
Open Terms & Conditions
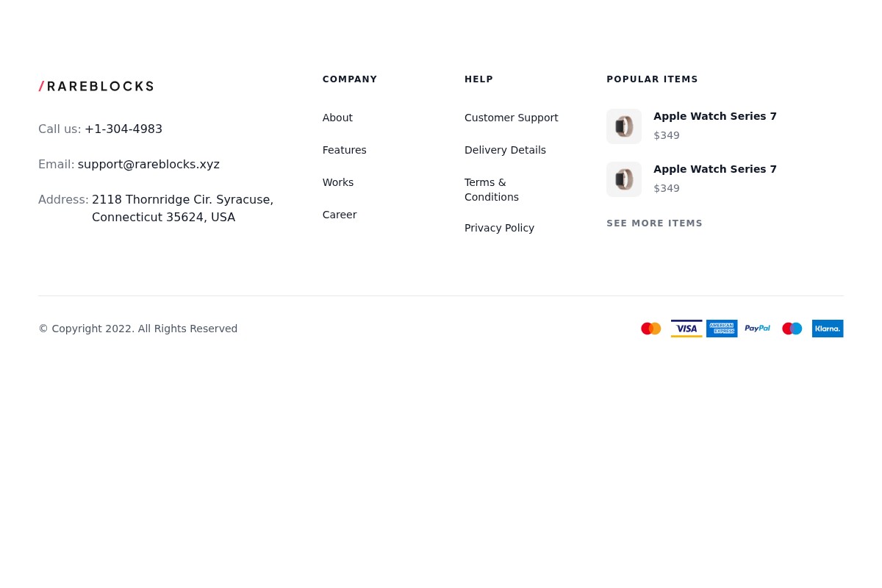(491, 190)
